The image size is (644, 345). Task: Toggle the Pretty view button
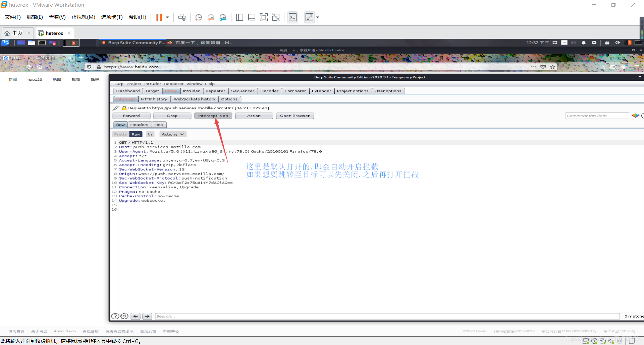120,134
